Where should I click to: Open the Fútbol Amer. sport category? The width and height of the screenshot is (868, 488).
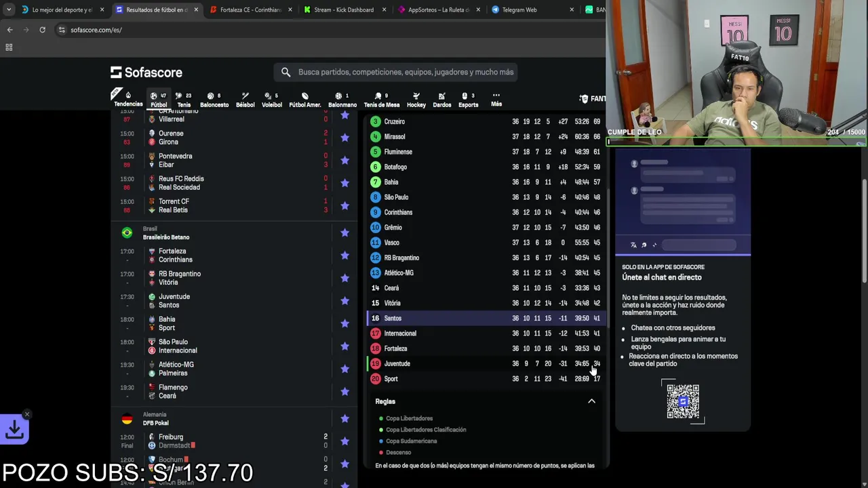[x=305, y=99]
